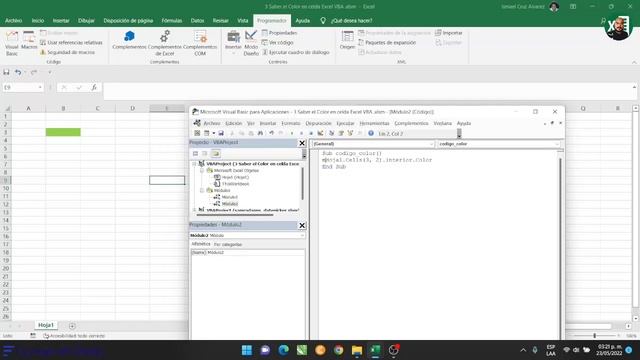The width and height of the screenshot is (640, 360).
Task: Toggle design mode in the VBA toolbar
Action: pyautogui.click(x=320, y=133)
